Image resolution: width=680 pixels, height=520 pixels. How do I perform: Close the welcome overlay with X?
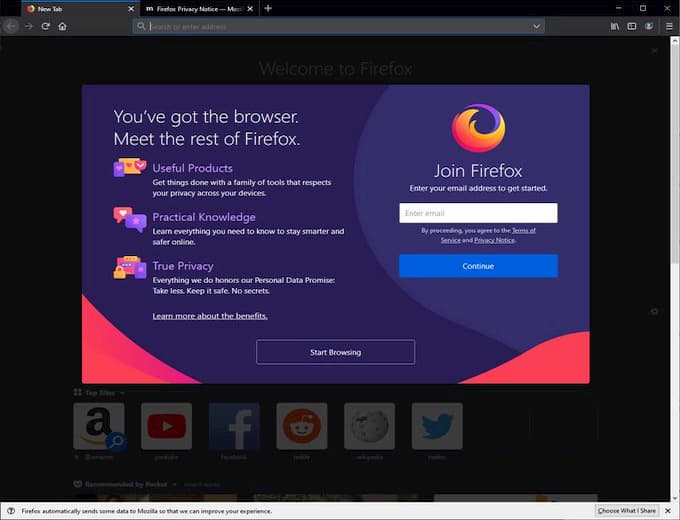[654, 51]
